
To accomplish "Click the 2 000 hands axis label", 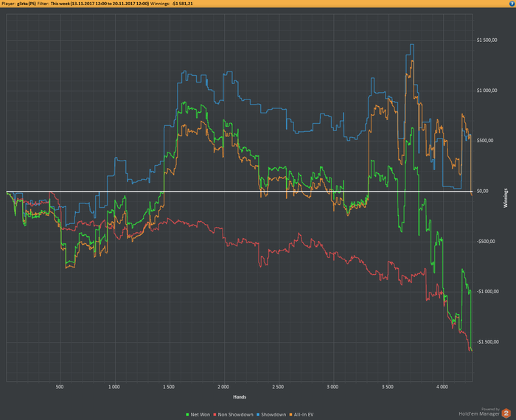I will coord(223,387).
